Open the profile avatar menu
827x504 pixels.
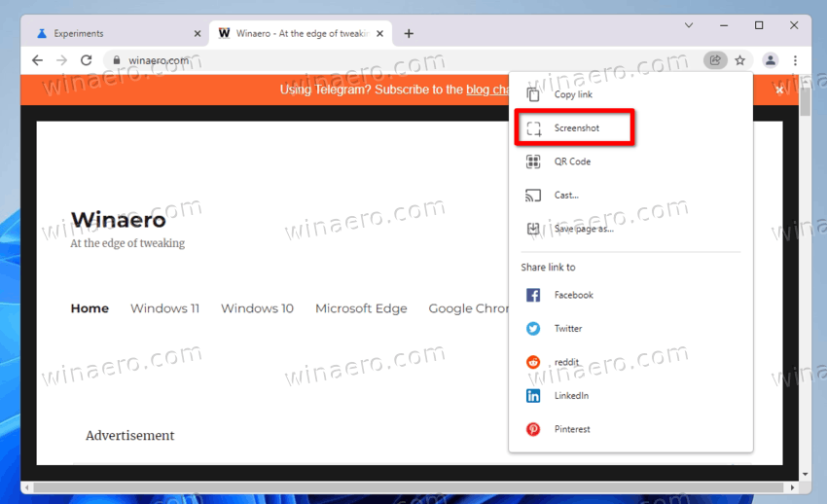coord(770,60)
